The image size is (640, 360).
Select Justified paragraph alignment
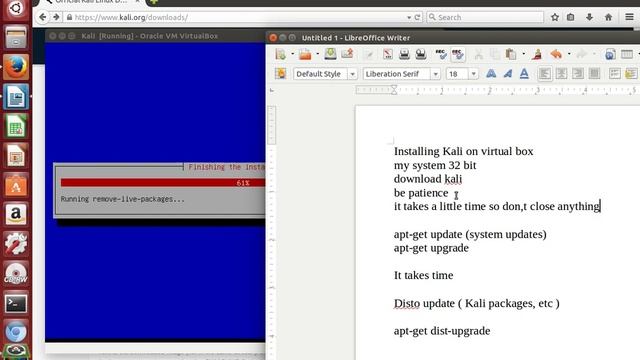coord(594,74)
